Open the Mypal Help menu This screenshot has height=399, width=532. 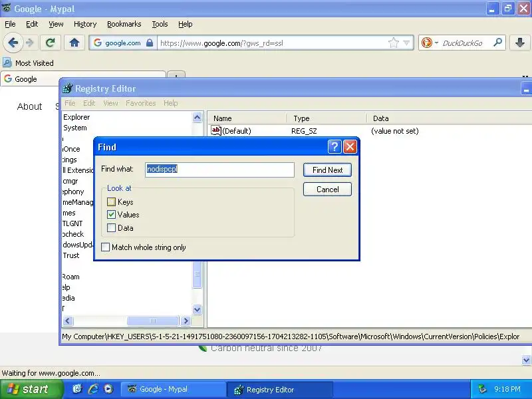point(186,24)
